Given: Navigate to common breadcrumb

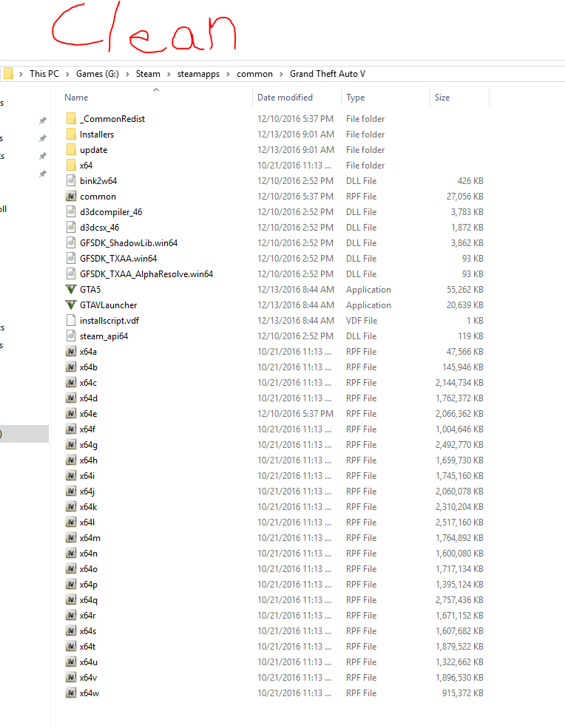Looking at the screenshot, I should 254,74.
